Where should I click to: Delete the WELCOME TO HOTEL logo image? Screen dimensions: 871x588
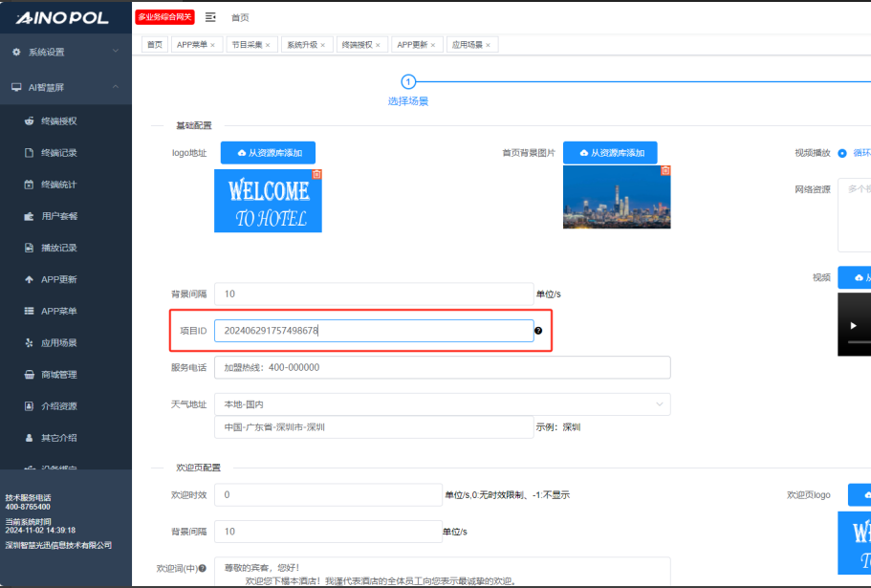316,174
